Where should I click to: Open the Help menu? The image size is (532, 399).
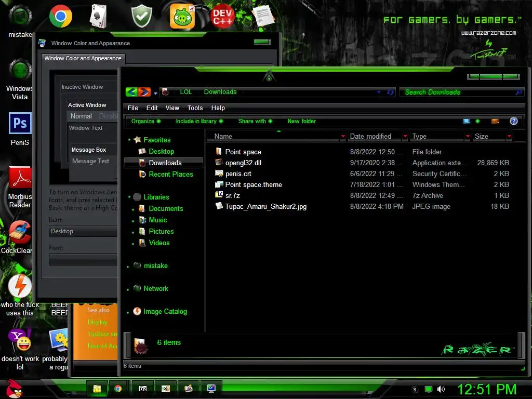coord(218,108)
